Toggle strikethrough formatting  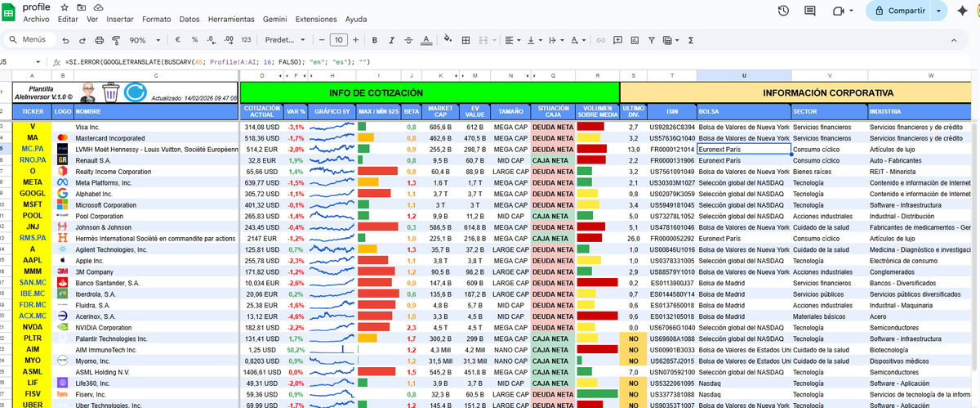pos(408,40)
